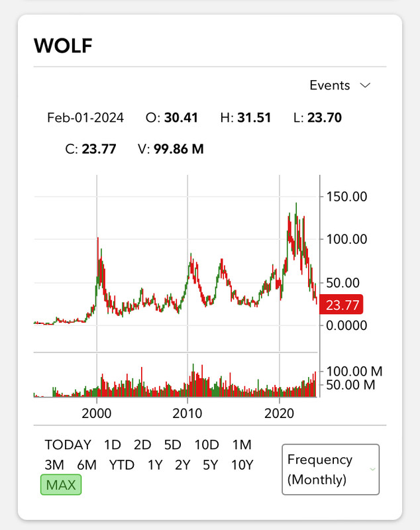Screen dimensions: 420x530
Task: Select the 2Y time range
Action: click(183, 465)
